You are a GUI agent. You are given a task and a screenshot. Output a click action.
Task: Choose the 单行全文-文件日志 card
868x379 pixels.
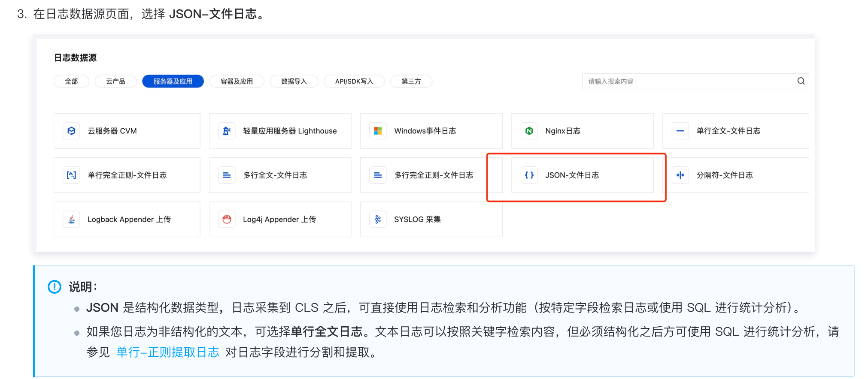click(735, 131)
